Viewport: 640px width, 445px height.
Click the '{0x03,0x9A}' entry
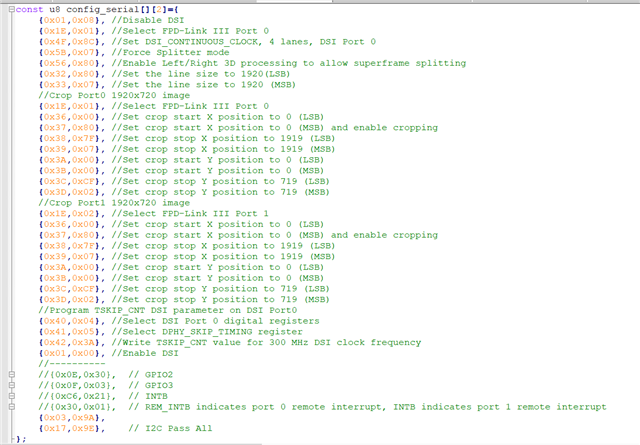[x=72, y=417]
